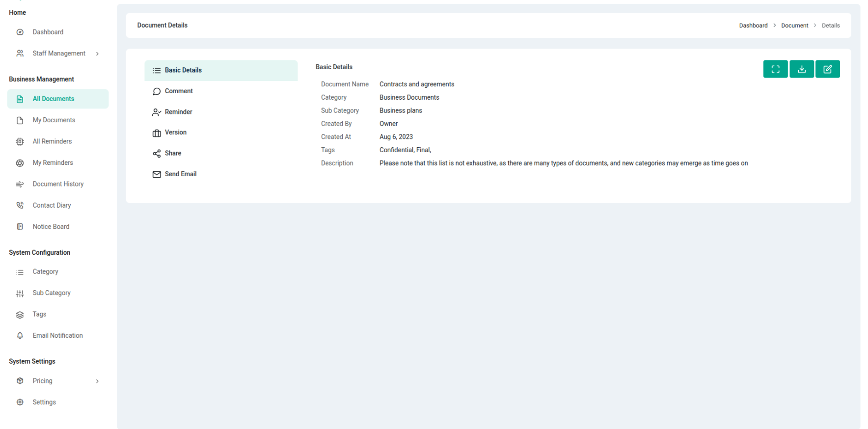Click the Contact Diary phone icon
Image resolution: width=868 pixels, height=429 pixels.
20,205
